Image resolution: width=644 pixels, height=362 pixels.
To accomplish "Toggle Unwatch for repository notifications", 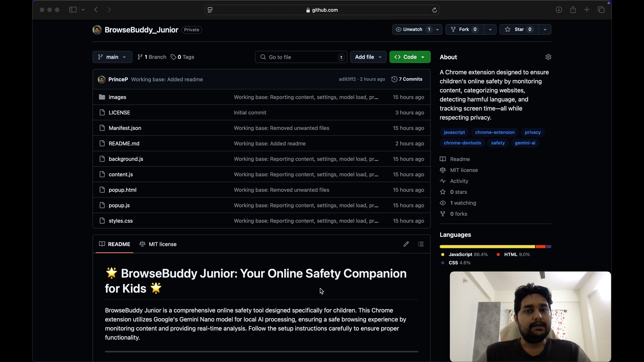I will click(x=413, y=29).
